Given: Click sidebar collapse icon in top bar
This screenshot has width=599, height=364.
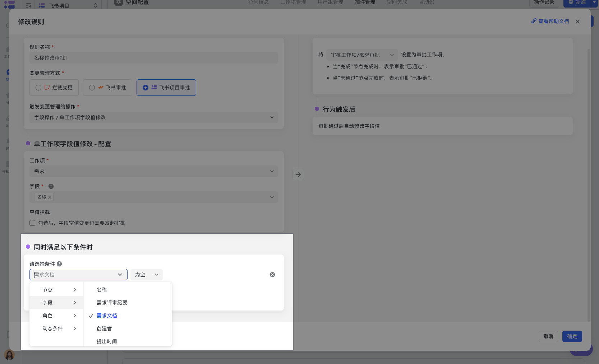Looking at the screenshot, I should point(28,5).
